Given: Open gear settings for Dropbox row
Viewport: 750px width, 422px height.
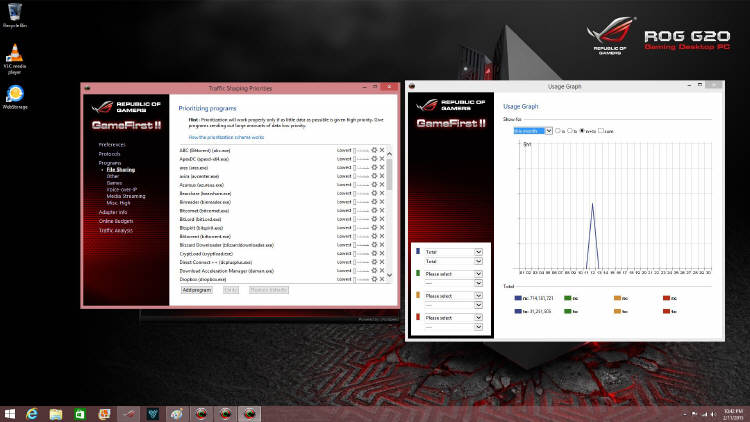Looking at the screenshot, I should 375,279.
